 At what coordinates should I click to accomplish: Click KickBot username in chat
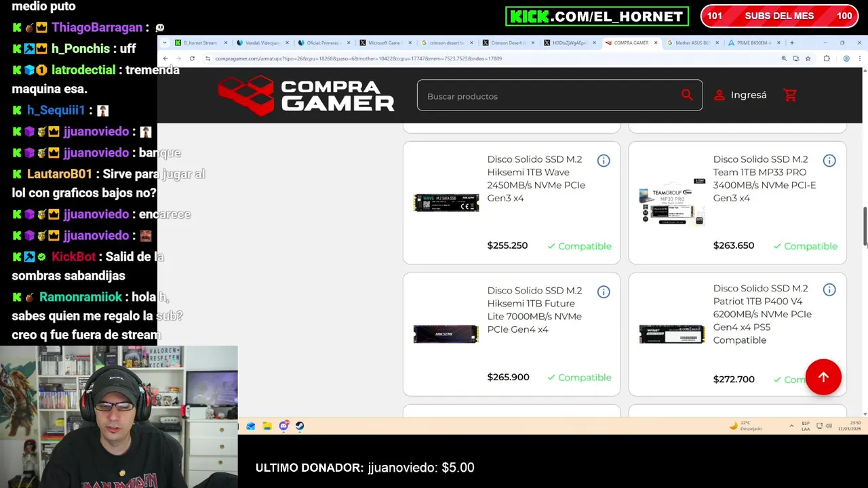(x=74, y=257)
